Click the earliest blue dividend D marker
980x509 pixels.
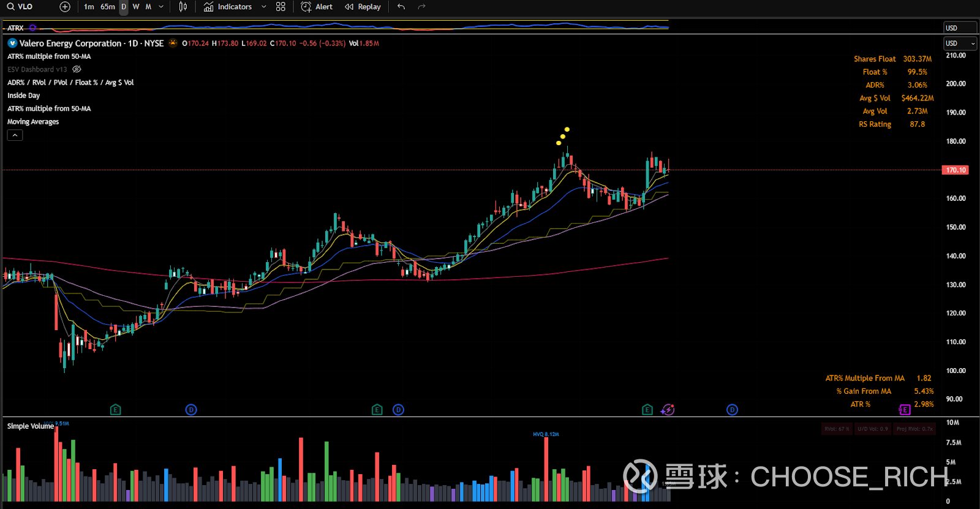coord(191,410)
